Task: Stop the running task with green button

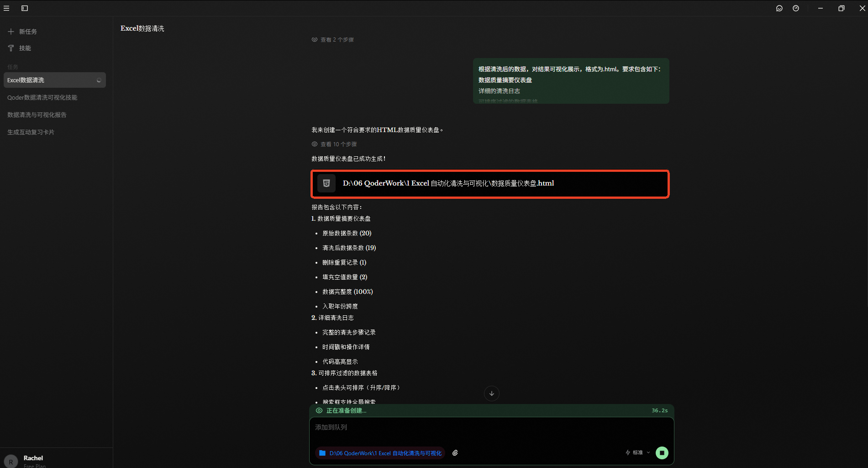Action: click(x=662, y=453)
